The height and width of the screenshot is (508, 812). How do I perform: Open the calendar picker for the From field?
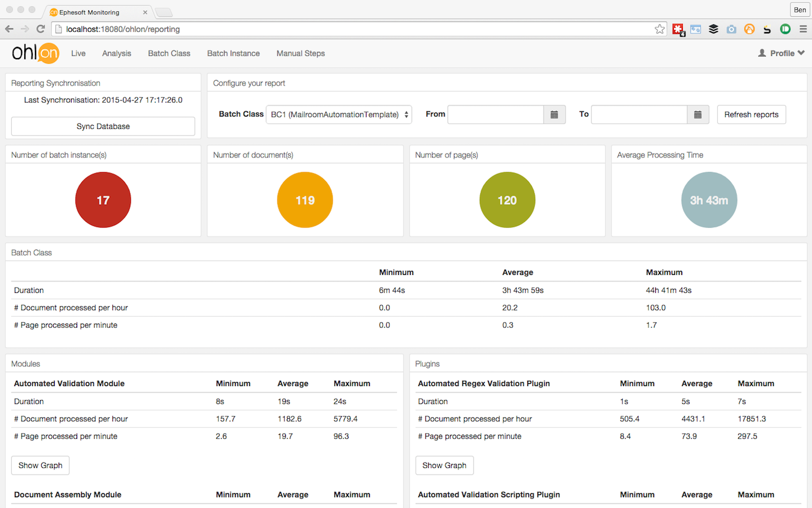click(554, 114)
